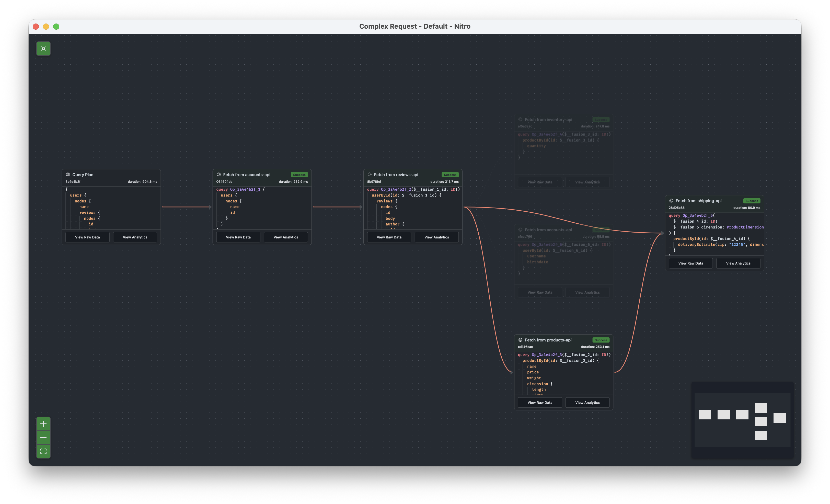This screenshot has height=504, width=830.
Task: View Analytics for inventory-api node
Action: [587, 182]
